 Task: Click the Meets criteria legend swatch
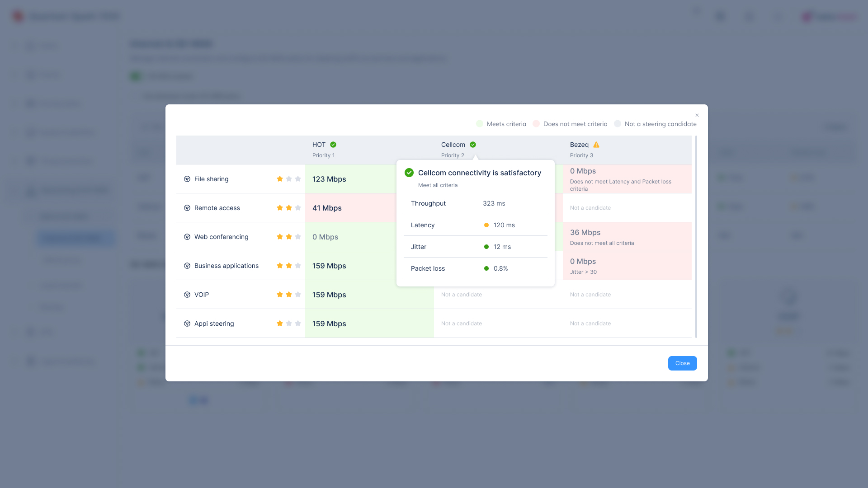pos(480,124)
